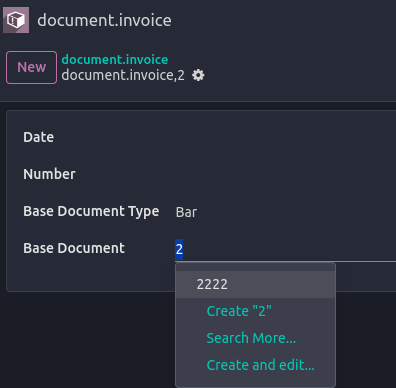This screenshot has width=396, height=388.
Task: Open document.invoice breadcrumb link
Action: point(115,59)
